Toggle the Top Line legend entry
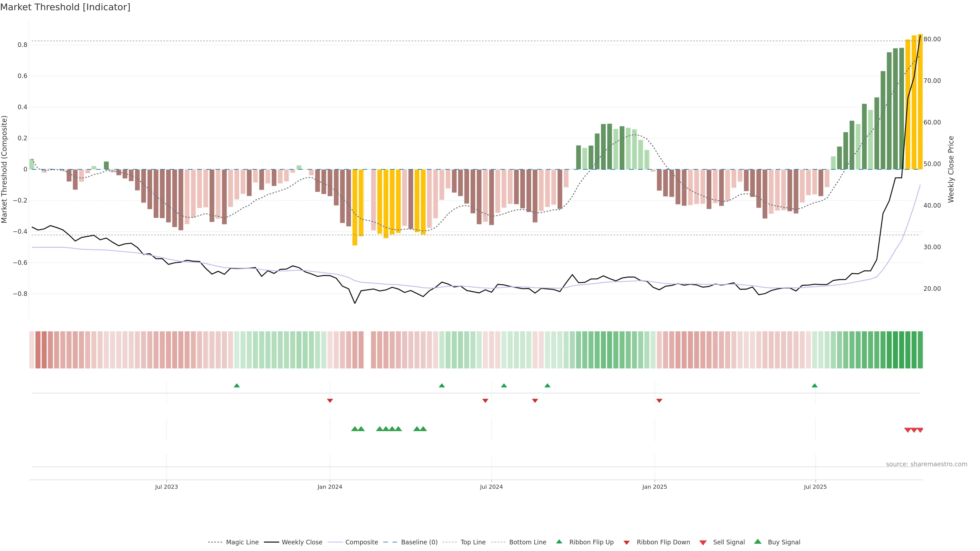 (473, 542)
